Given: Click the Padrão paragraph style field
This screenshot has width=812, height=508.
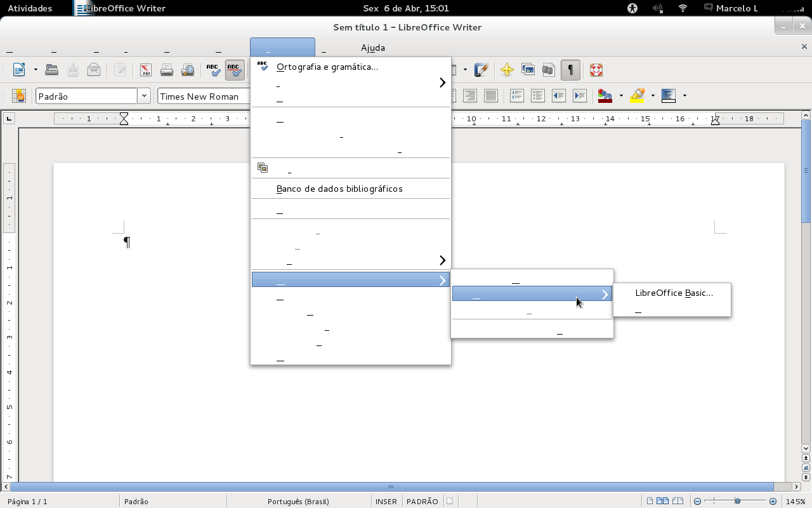Looking at the screenshot, I should pos(87,96).
